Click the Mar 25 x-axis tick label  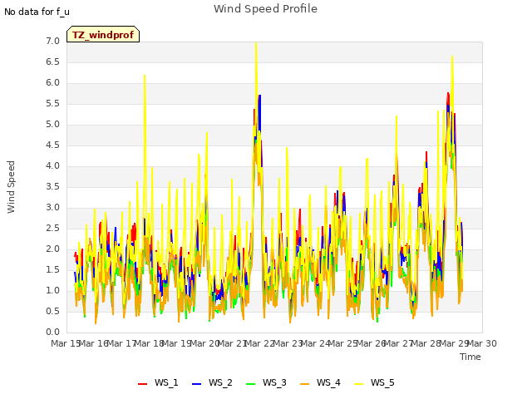pos(343,343)
